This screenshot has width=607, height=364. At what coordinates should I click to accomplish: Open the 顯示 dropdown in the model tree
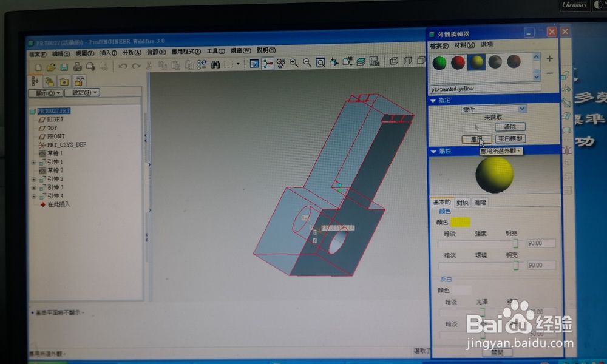tap(46, 93)
